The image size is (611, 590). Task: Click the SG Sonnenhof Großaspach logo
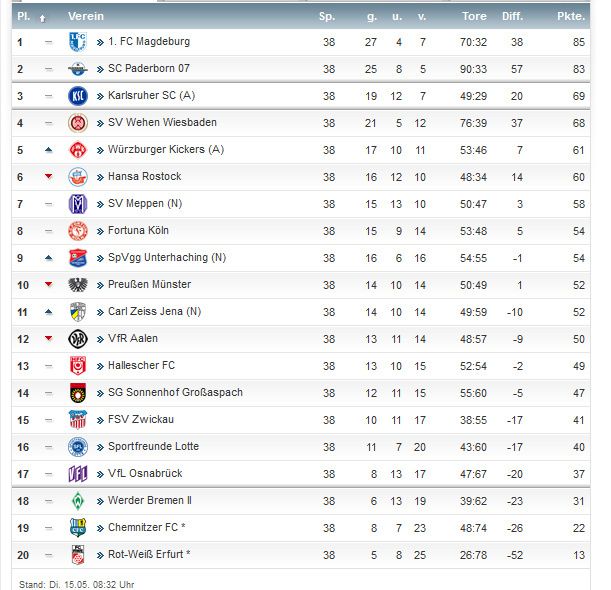tap(77, 393)
